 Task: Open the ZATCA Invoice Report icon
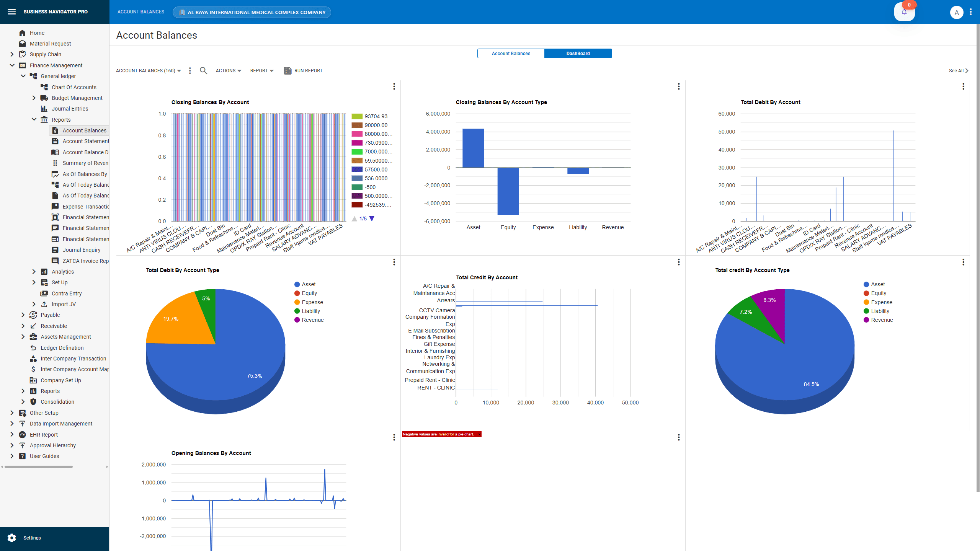(56, 261)
